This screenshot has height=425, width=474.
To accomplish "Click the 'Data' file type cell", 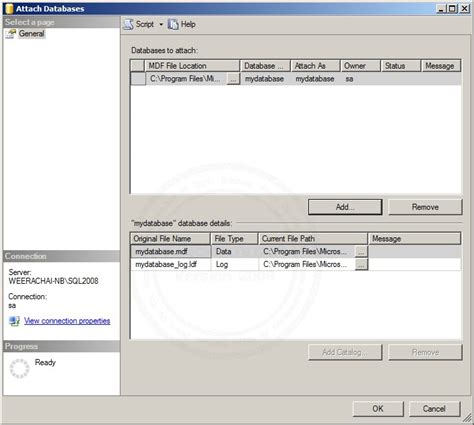I will [235, 252].
